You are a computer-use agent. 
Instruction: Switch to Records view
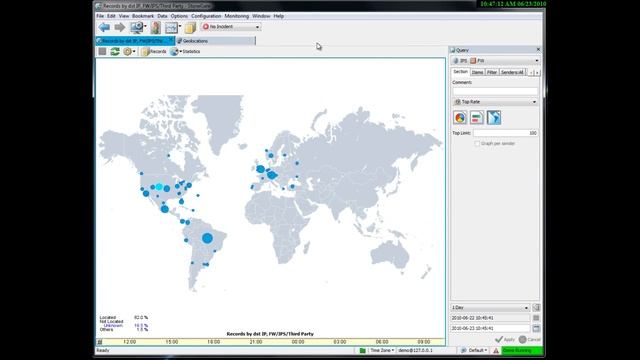click(154, 51)
